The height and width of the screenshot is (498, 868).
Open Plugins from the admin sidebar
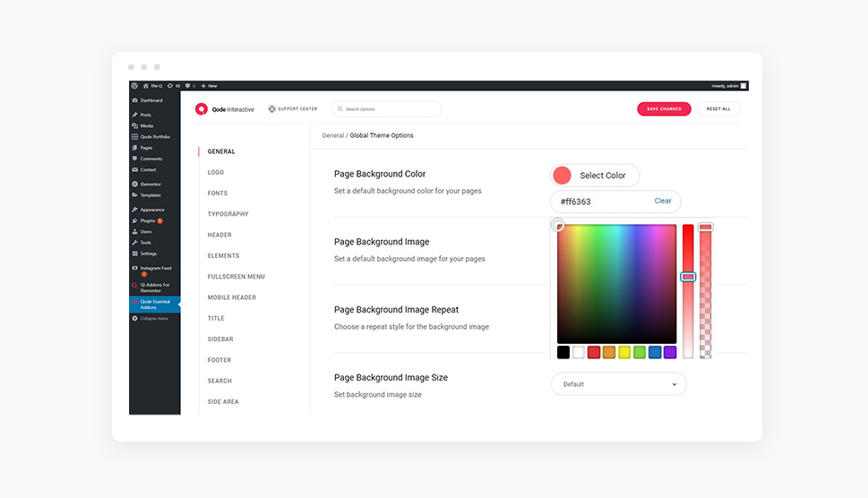148,220
